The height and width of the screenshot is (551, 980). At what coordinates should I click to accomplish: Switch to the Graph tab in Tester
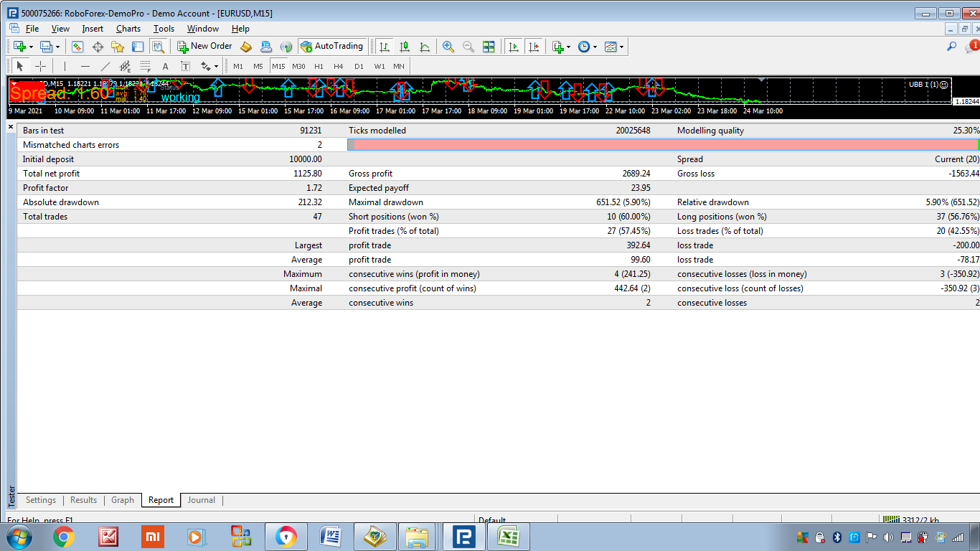pos(123,500)
